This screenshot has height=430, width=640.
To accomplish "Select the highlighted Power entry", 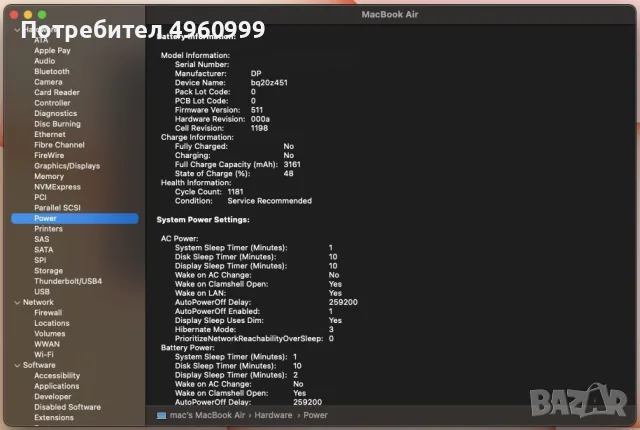I will point(75,218).
